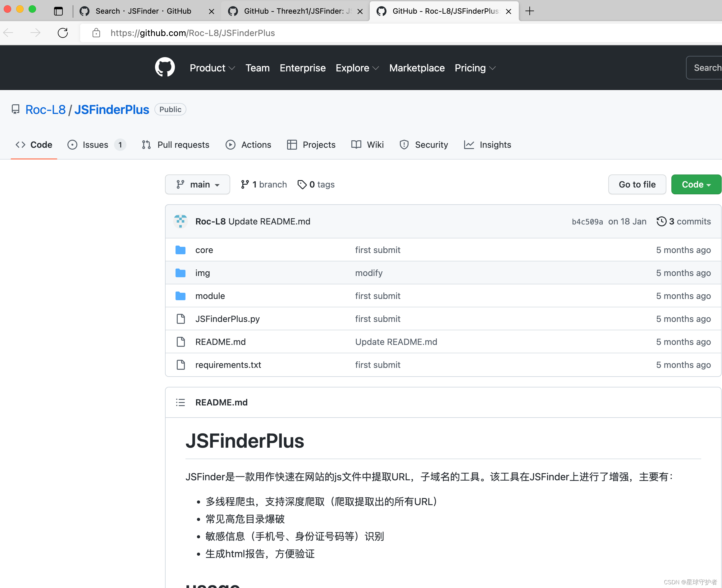
Task: Click the tag icon next to 0 tags
Action: (x=302, y=185)
